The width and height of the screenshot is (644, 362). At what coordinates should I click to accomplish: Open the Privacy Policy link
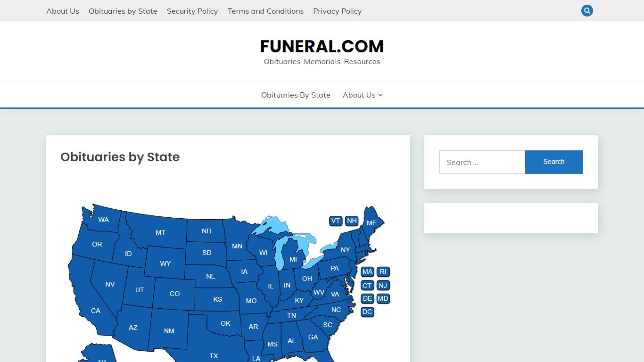tap(338, 11)
